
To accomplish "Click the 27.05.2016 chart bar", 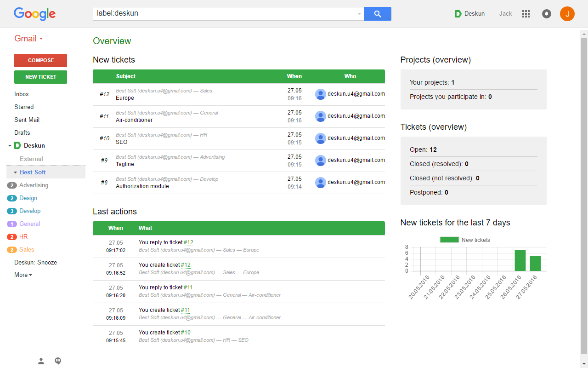I will [535, 264].
